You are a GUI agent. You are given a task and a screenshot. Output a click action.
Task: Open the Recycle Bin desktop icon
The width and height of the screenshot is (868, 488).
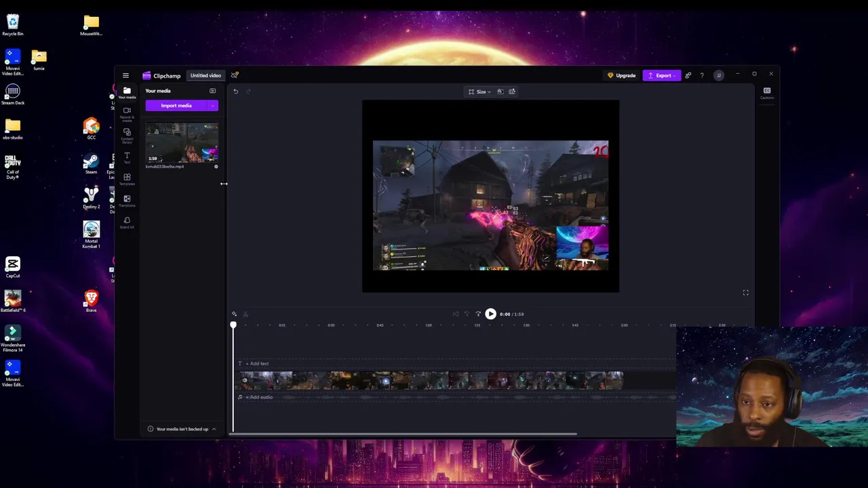(x=13, y=25)
